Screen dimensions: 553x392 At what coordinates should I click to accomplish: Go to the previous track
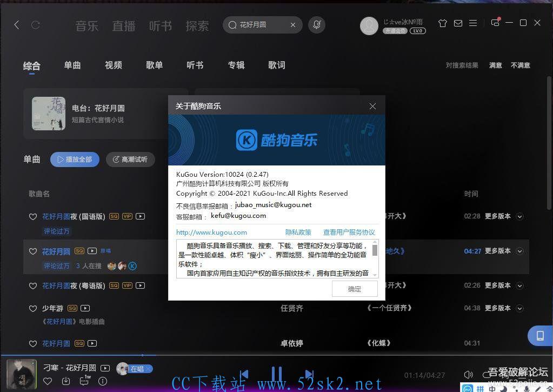244,374
